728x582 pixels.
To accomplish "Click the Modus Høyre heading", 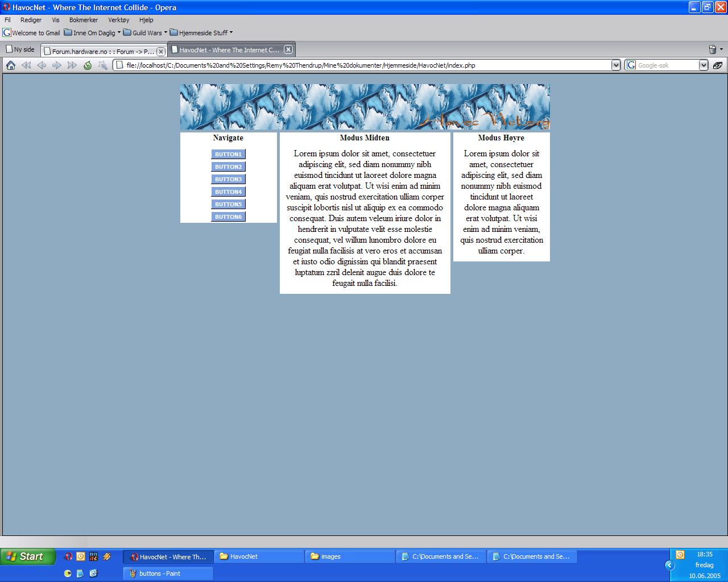I will tap(501, 138).
